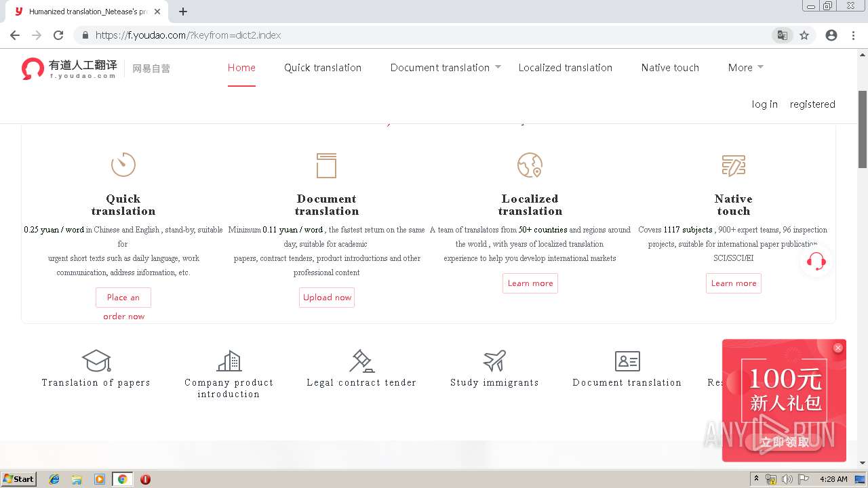Reload the page

click(x=58, y=35)
